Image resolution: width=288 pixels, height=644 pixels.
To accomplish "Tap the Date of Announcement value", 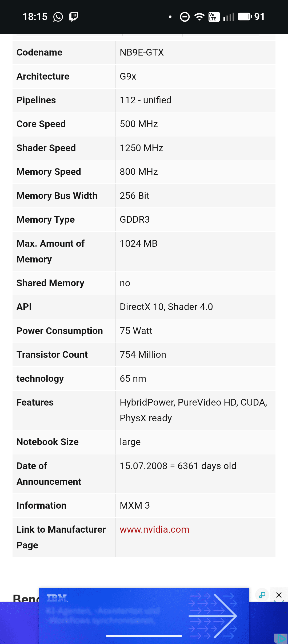I will coord(178,466).
